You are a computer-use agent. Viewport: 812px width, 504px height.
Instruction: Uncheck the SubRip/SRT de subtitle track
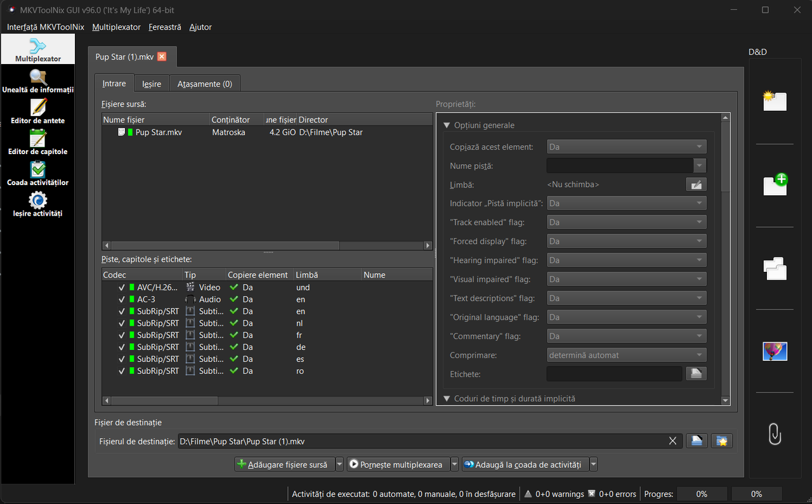tap(122, 347)
